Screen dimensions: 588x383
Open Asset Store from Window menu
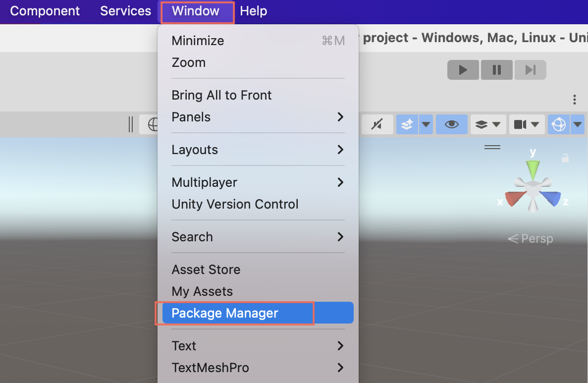(206, 270)
